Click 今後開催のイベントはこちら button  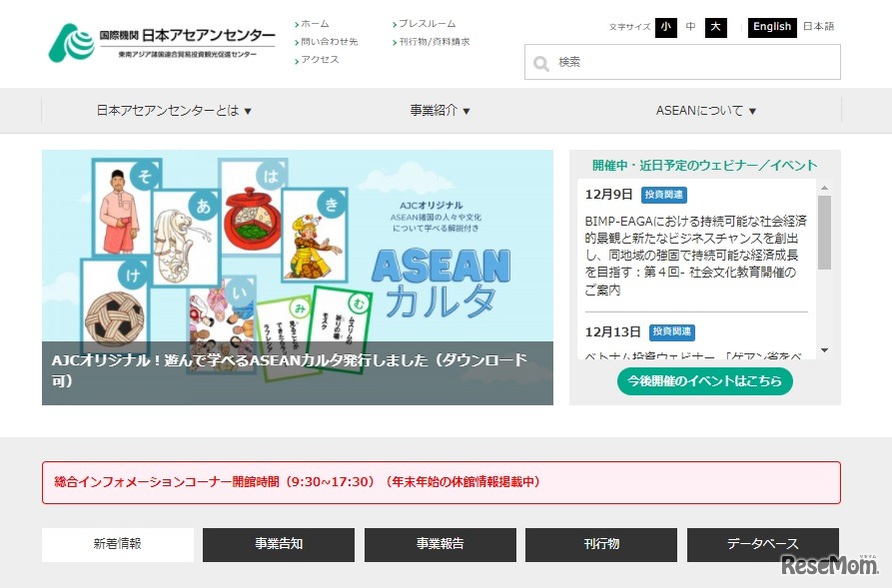(705, 381)
